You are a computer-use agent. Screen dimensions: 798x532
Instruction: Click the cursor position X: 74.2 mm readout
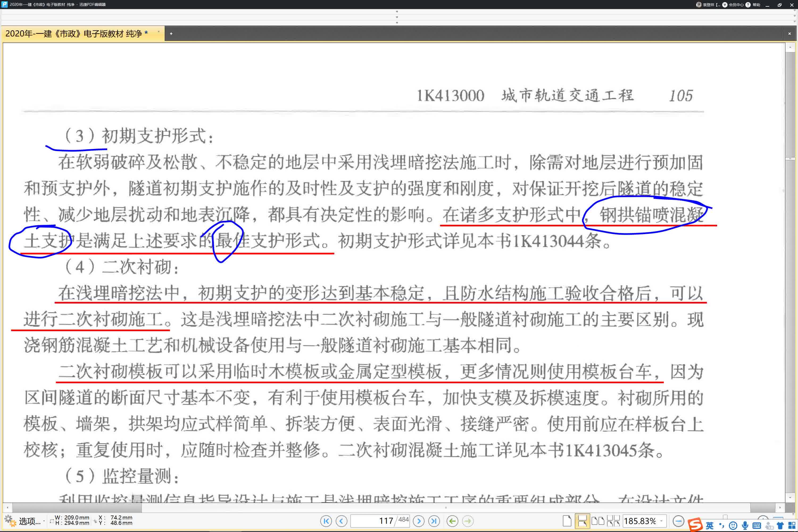pos(116,517)
